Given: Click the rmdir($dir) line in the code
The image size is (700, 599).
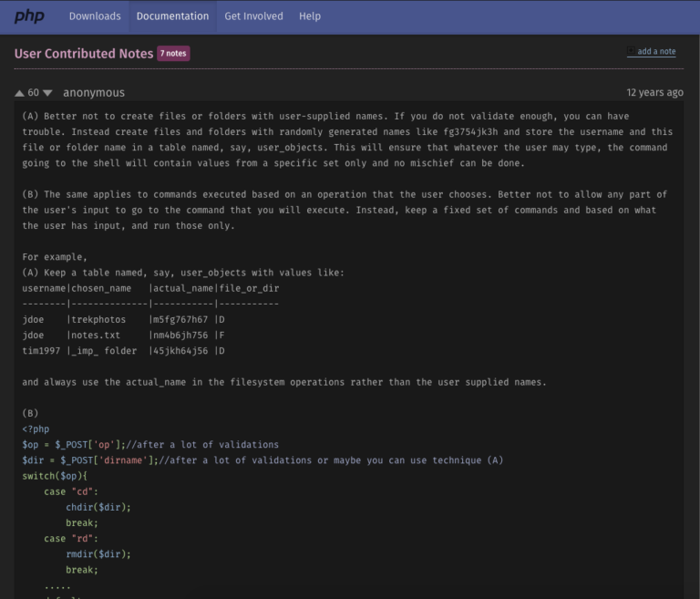Looking at the screenshot, I should point(98,554).
